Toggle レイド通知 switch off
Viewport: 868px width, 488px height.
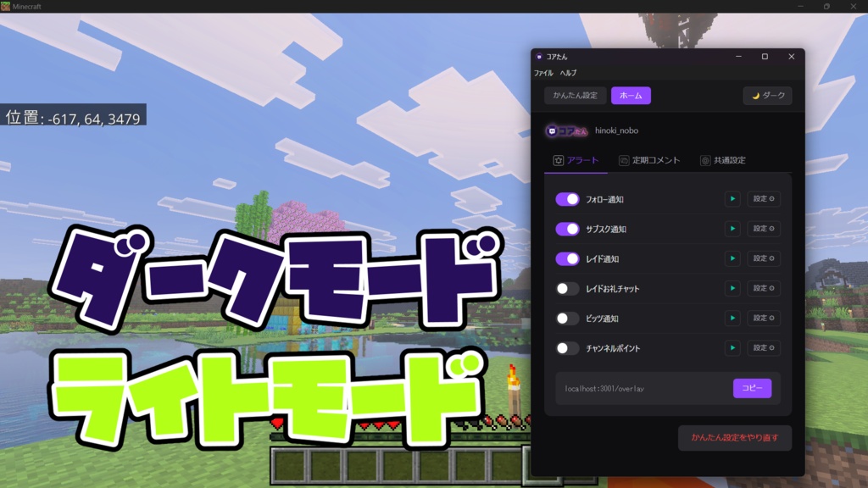(567, 259)
